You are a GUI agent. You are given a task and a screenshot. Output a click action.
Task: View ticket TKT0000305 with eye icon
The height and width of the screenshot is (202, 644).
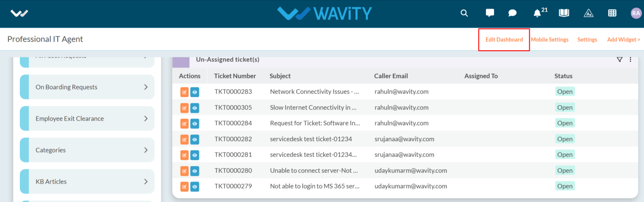[195, 108]
